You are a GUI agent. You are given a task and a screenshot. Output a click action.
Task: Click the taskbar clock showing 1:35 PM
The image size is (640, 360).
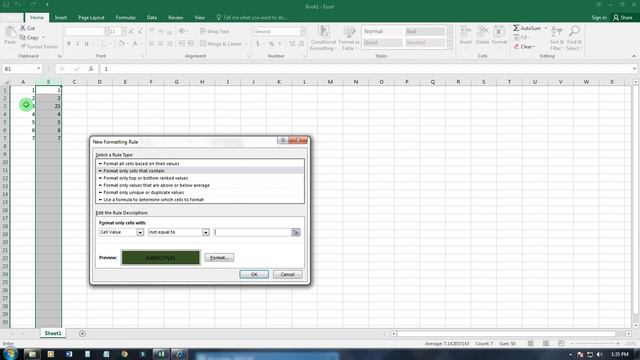620,354
